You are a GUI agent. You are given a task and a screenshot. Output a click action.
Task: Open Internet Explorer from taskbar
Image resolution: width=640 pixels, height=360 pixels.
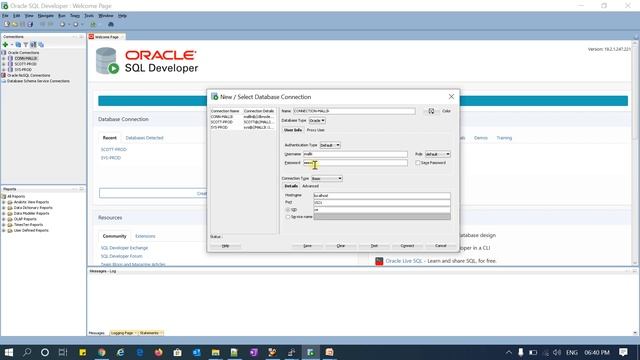pos(120,352)
